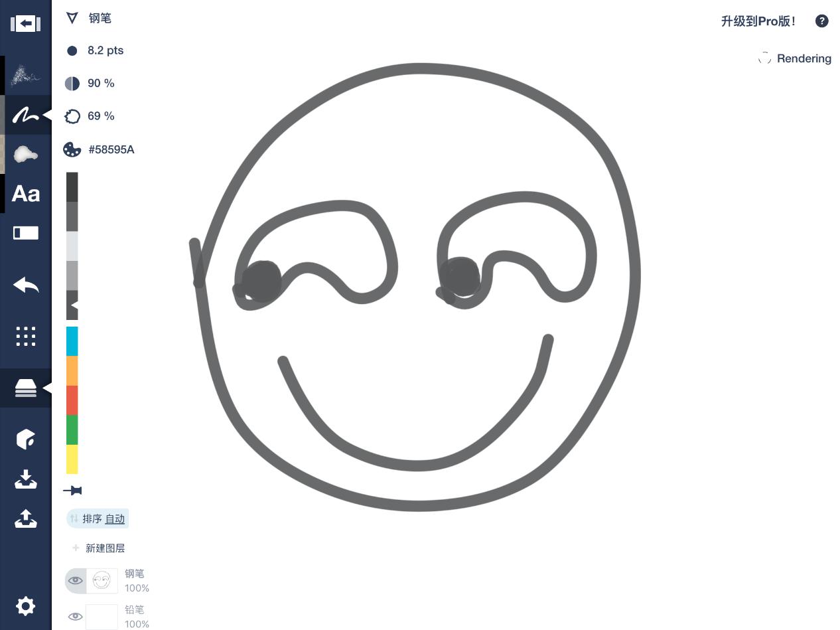840x630 pixels.
Task: Select the cloud watercolor brush tool
Action: (26, 155)
